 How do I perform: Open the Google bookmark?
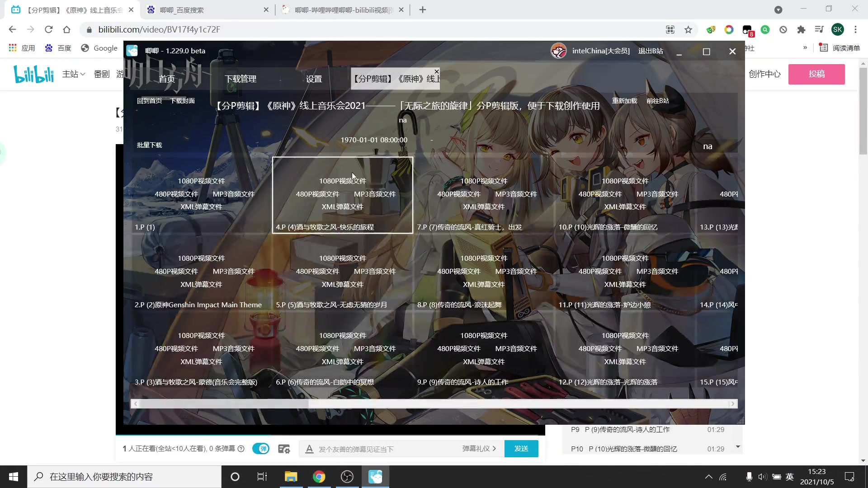click(99, 48)
